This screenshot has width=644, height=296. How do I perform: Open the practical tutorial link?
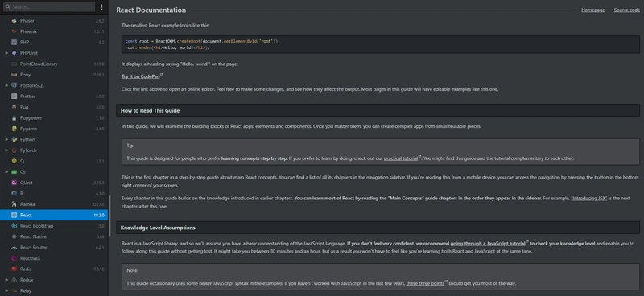coord(401,158)
